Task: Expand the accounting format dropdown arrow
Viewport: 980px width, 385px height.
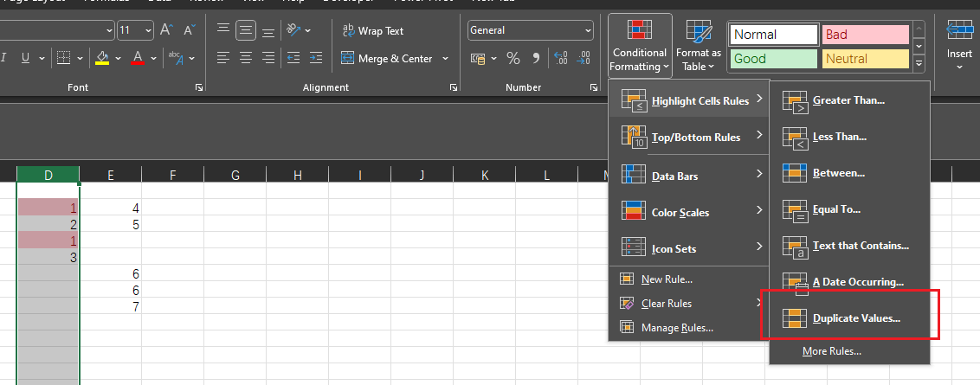Action: pos(494,59)
